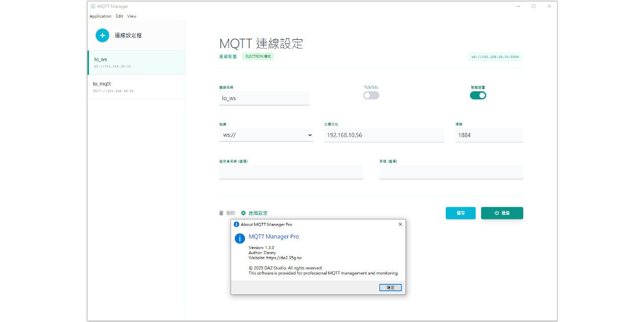
Task: Turn off the certificate verification toggle
Action: [x=478, y=96]
